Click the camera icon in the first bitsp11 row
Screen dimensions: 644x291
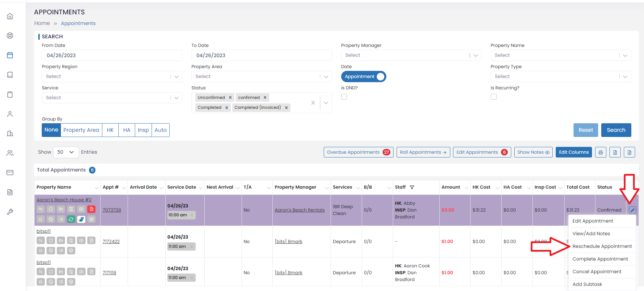81,241
